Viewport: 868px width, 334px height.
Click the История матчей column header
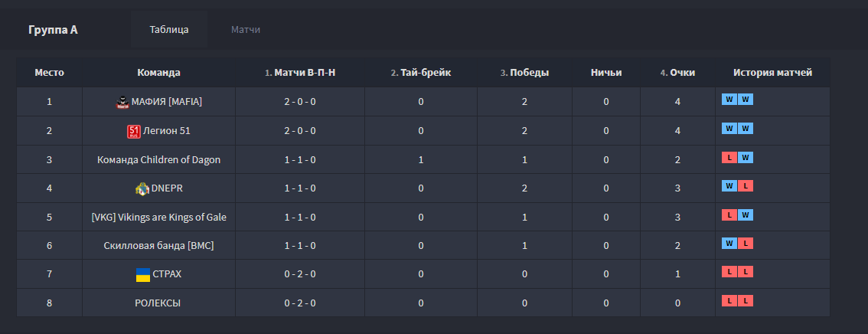point(772,73)
